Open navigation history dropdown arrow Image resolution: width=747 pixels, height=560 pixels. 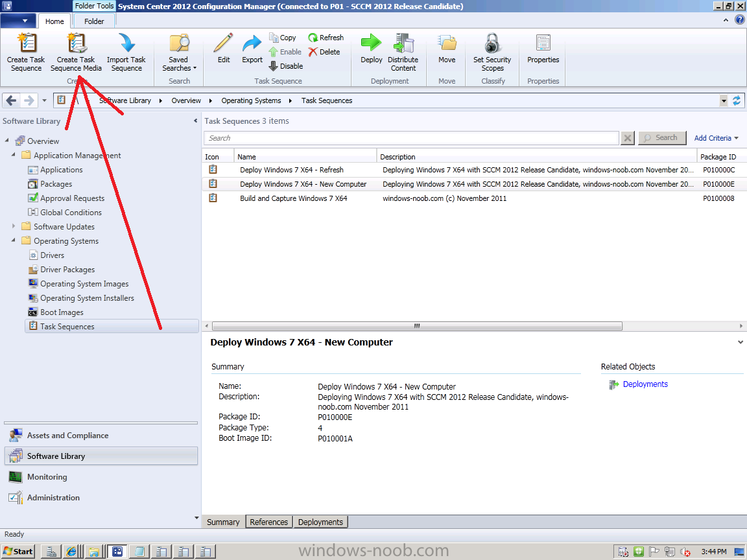(x=44, y=100)
